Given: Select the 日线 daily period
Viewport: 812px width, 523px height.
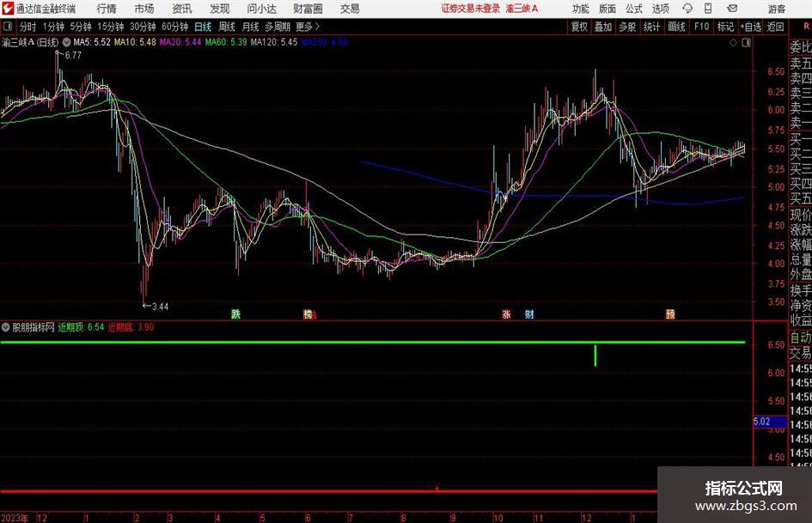Looking at the screenshot, I should [x=203, y=27].
